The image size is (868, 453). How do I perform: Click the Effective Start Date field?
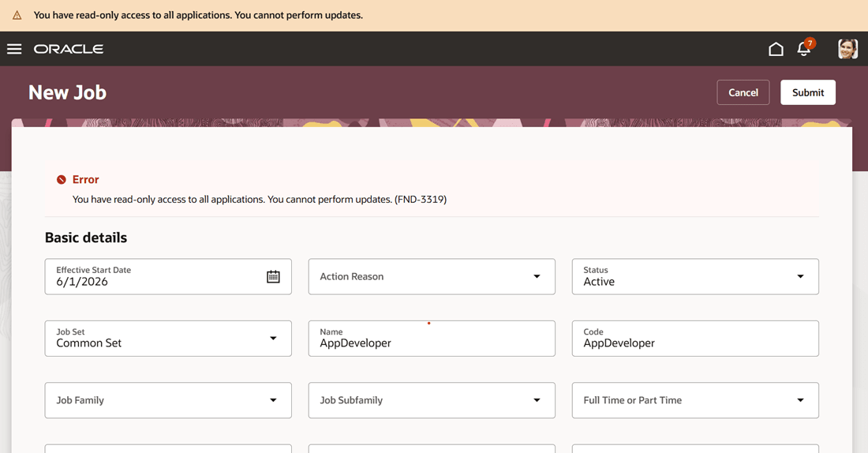168,276
